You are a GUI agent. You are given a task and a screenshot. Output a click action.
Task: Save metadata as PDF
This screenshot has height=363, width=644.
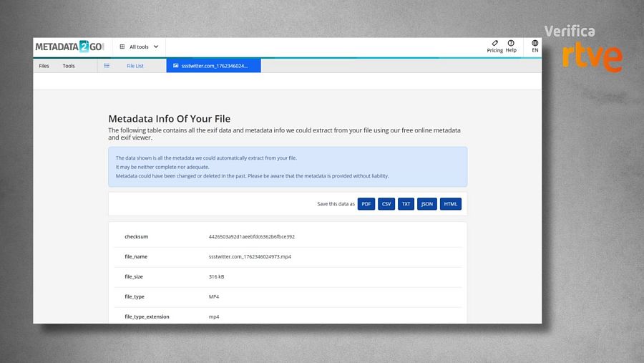(x=366, y=204)
